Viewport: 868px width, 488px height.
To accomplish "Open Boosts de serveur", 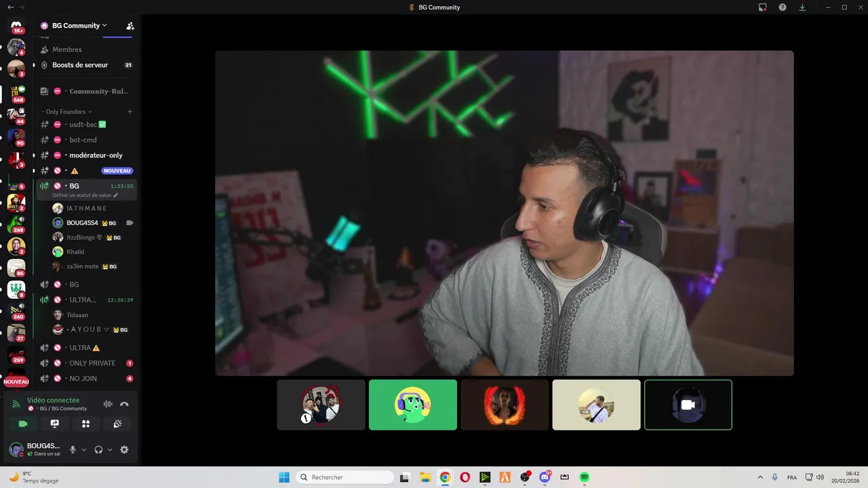I will pos(86,65).
